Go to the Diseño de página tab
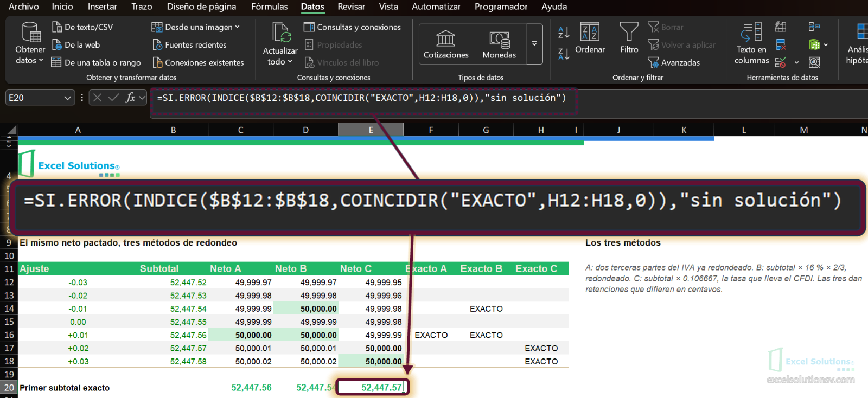Image resolution: width=868 pixels, height=398 pixels. (x=201, y=7)
